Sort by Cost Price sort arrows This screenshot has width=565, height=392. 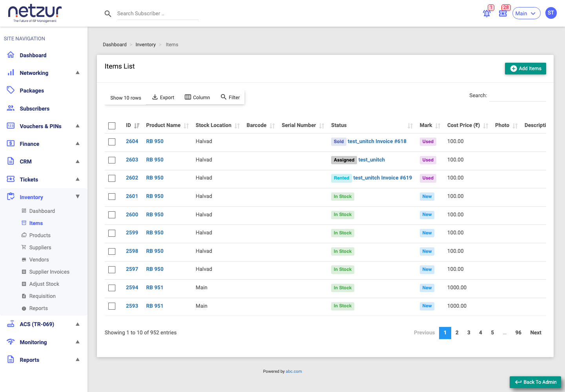click(x=486, y=126)
